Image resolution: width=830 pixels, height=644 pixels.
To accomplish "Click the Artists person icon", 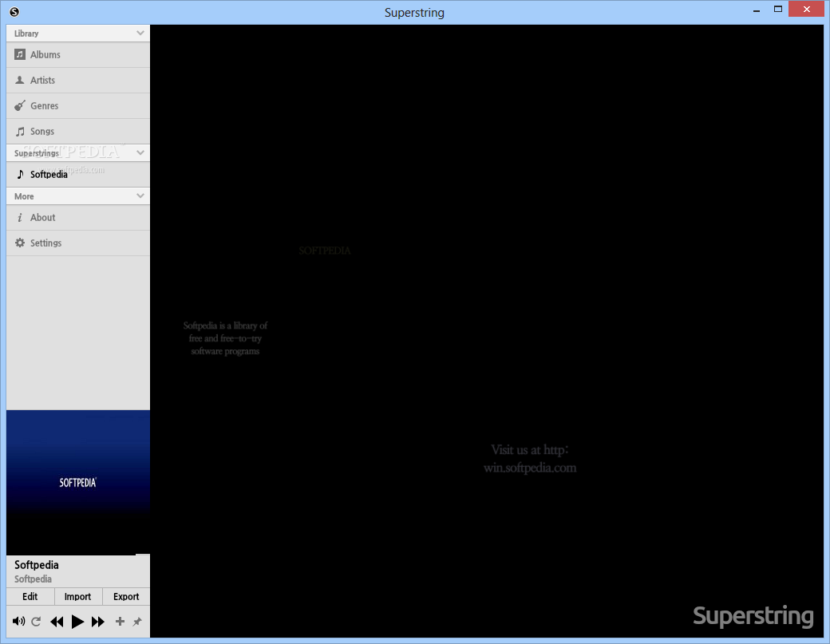I will coord(20,80).
